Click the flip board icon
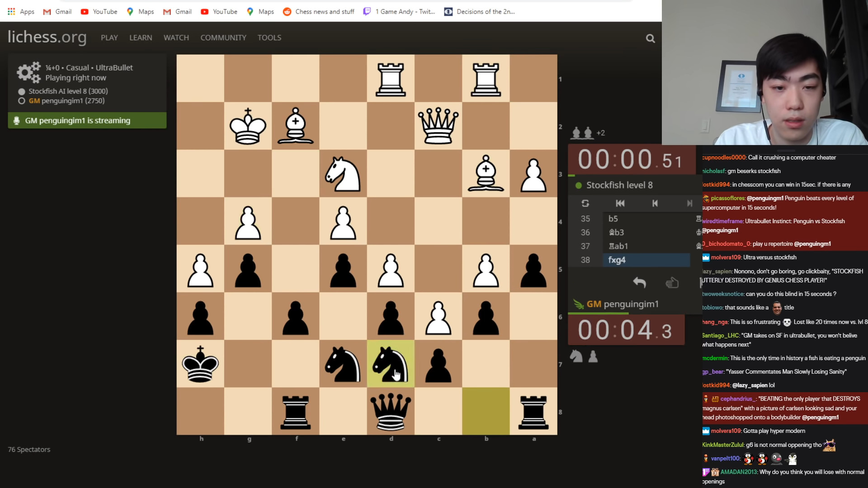This screenshot has height=488, width=868. pyautogui.click(x=585, y=203)
